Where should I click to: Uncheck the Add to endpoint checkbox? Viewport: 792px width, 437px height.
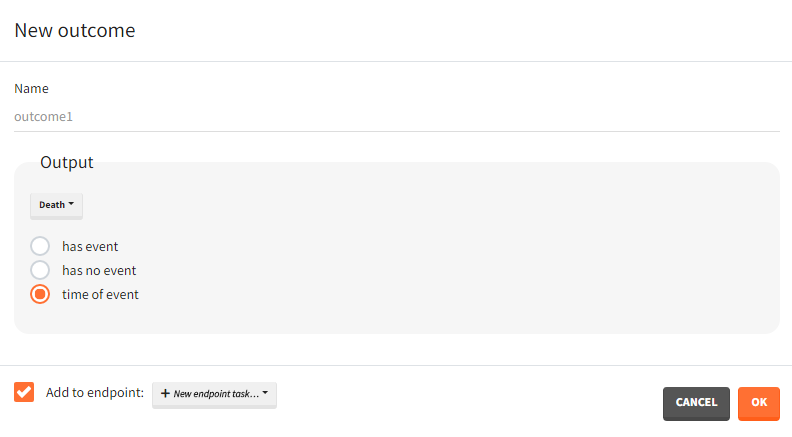25,392
